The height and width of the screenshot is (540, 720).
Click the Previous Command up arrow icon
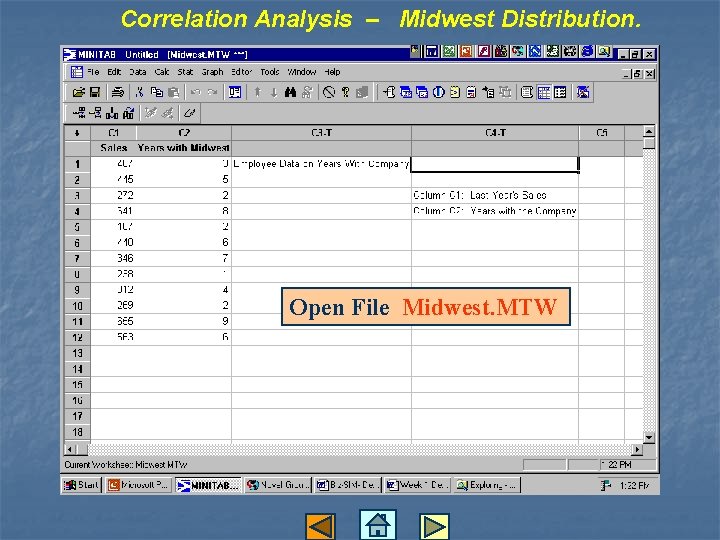pos(258,92)
